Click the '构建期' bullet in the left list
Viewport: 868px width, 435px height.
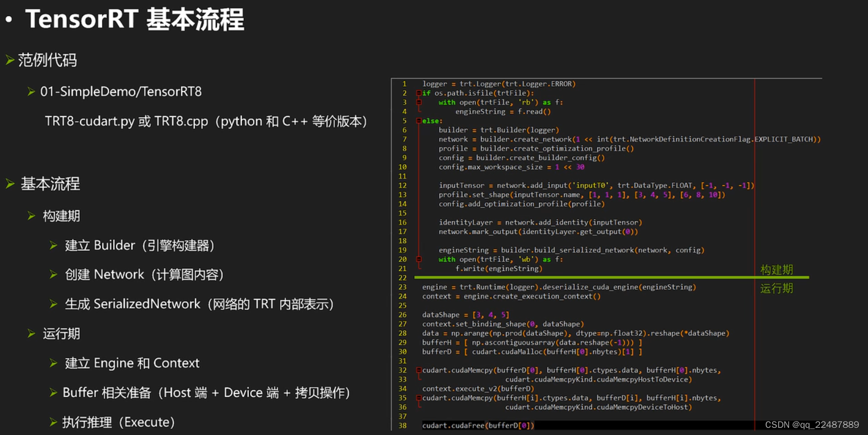click(x=61, y=216)
